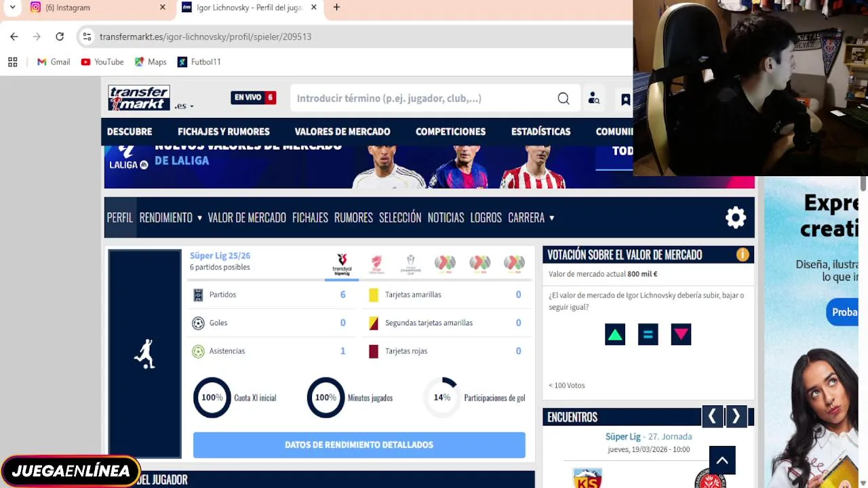868x488 pixels.
Task: Open the Selección tab
Action: (400, 218)
